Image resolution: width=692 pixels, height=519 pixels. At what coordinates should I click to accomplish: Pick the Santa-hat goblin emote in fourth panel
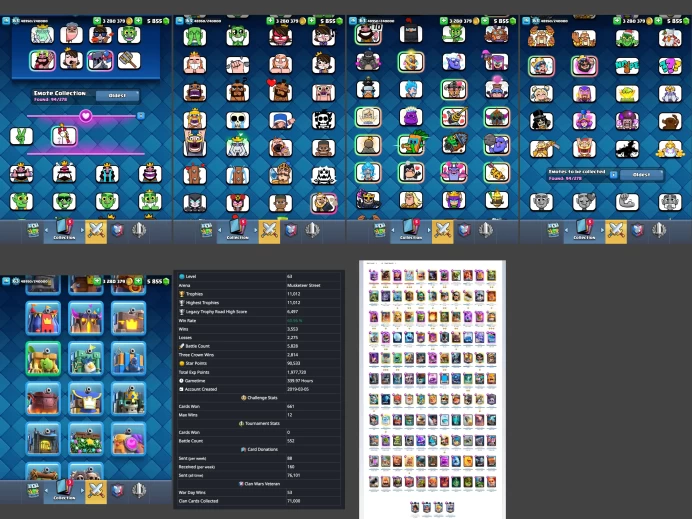pos(627,38)
